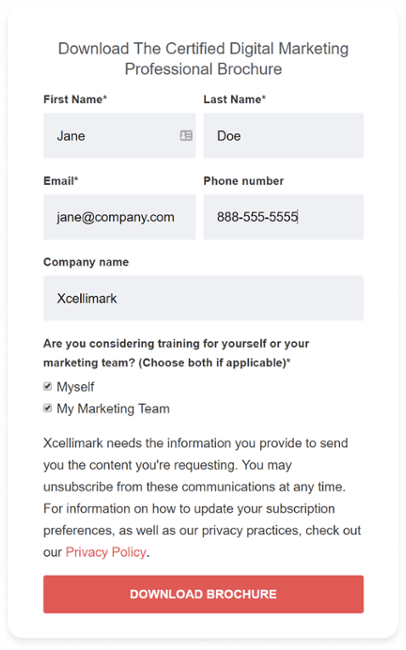Focus the Phone number field
Screen dimensions: 406x650
pos(283,217)
